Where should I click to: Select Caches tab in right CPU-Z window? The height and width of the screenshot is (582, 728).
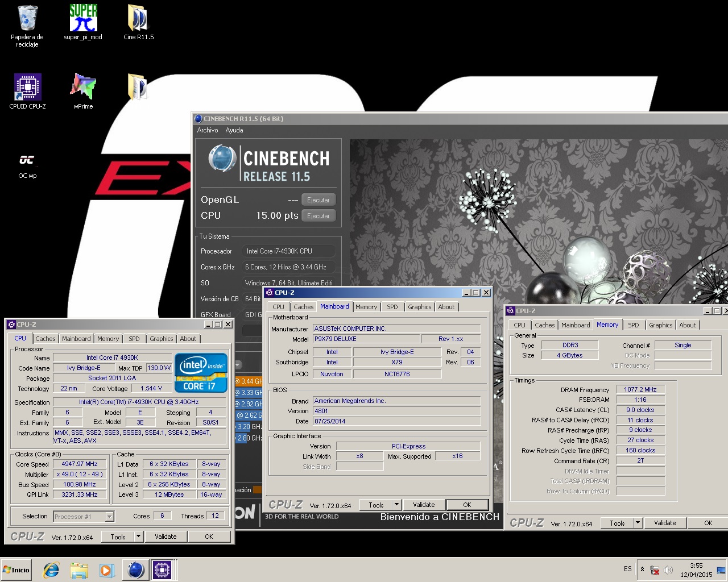point(545,325)
